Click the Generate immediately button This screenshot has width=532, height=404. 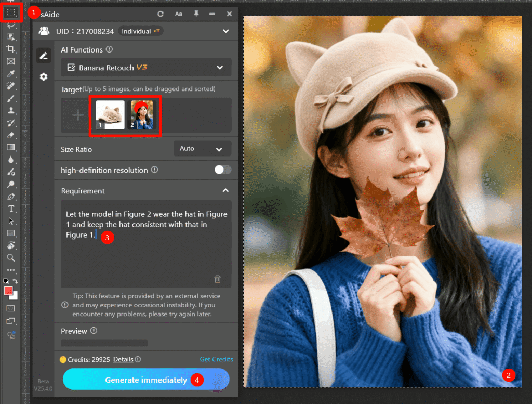click(x=146, y=380)
